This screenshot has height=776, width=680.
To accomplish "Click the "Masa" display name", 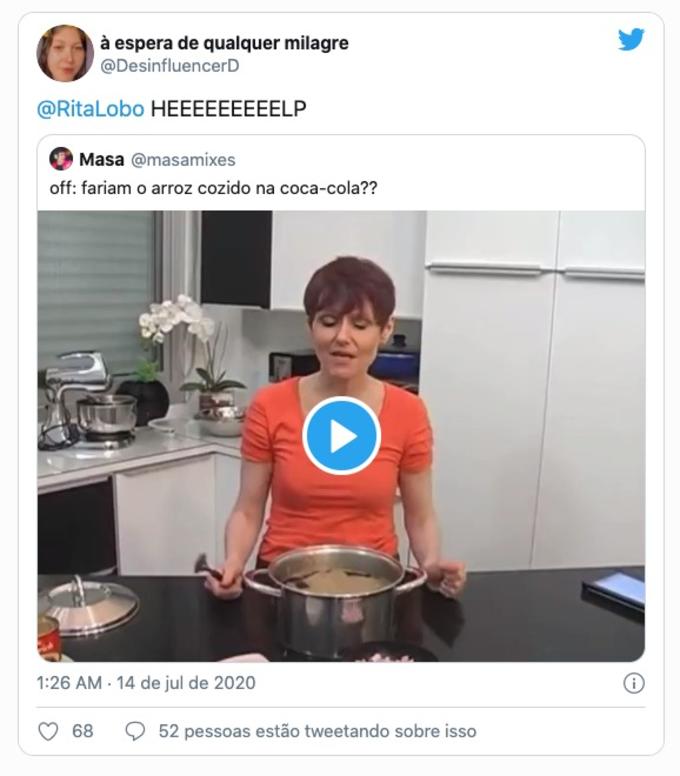I will click(101, 160).
